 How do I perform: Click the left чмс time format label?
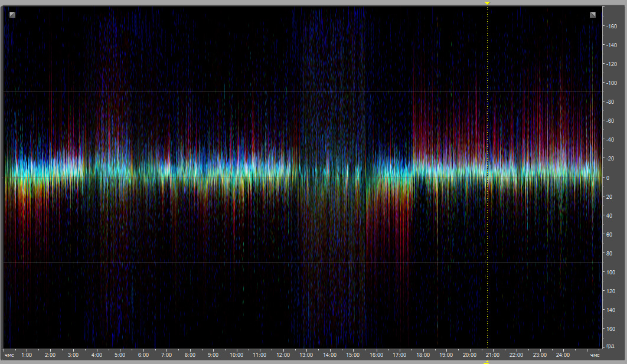[x=9, y=355]
